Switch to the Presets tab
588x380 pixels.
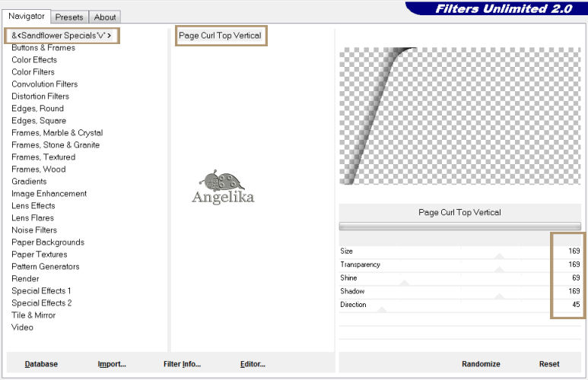[69, 17]
